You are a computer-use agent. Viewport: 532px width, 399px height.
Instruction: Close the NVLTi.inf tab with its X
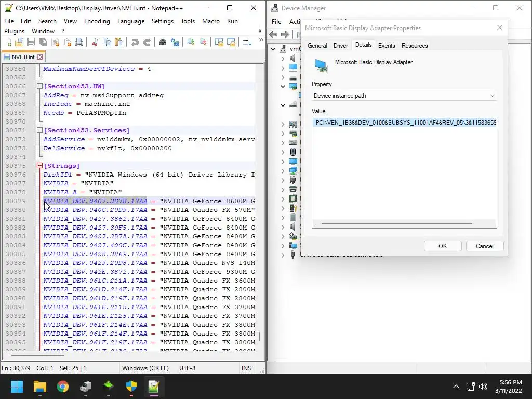pos(40,57)
